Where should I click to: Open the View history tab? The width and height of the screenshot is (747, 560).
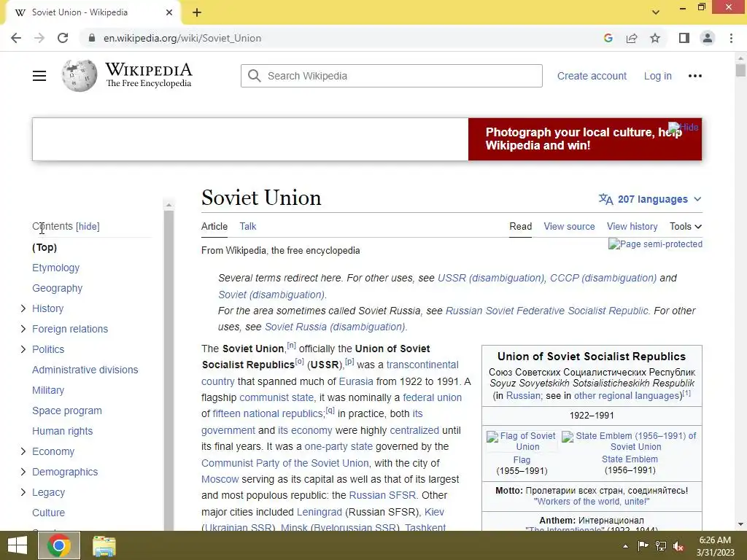(632, 226)
